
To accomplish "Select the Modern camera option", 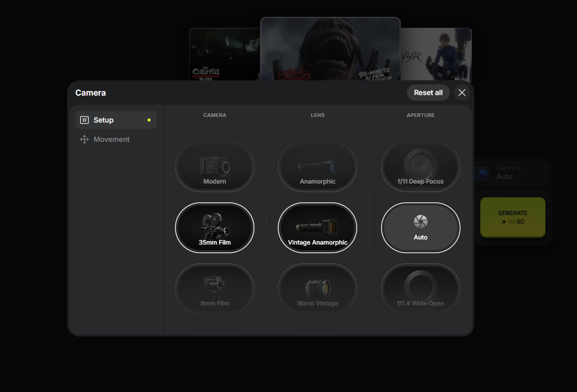I will 215,167.
